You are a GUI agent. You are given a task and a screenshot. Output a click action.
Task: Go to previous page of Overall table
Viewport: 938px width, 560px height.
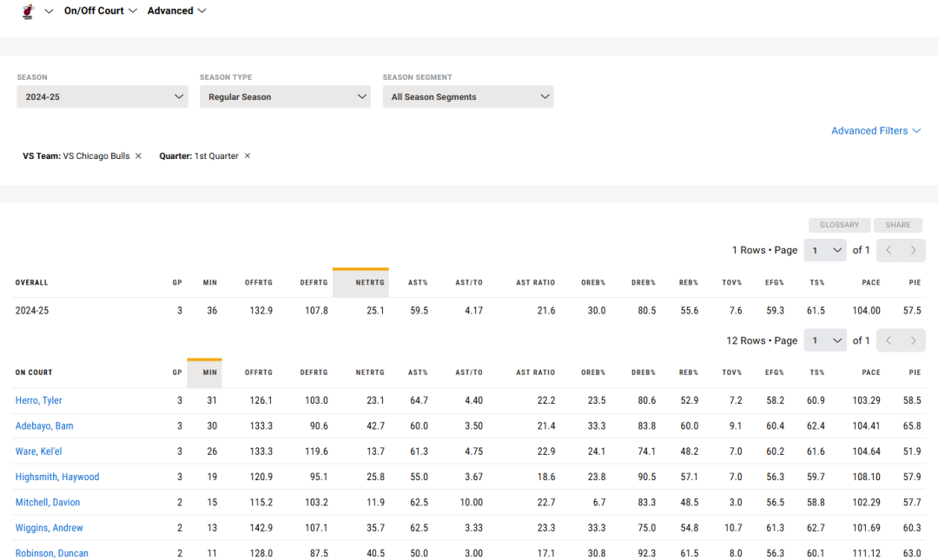tap(889, 250)
